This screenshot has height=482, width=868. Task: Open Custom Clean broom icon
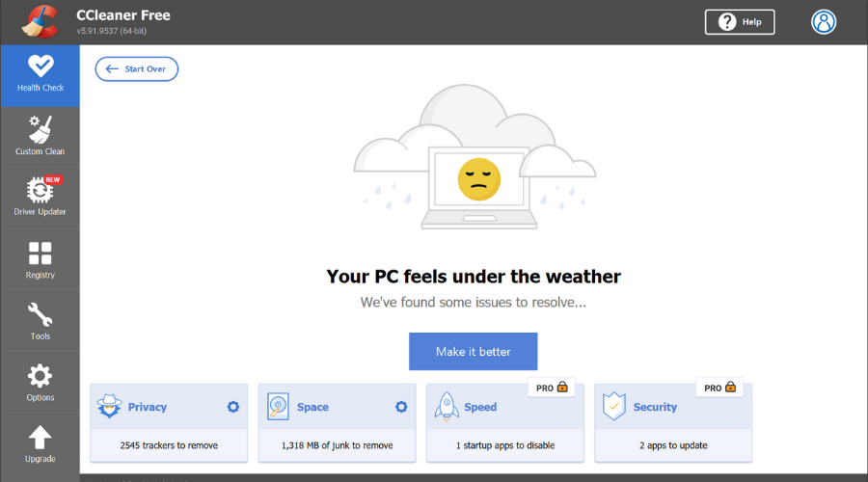(x=40, y=129)
